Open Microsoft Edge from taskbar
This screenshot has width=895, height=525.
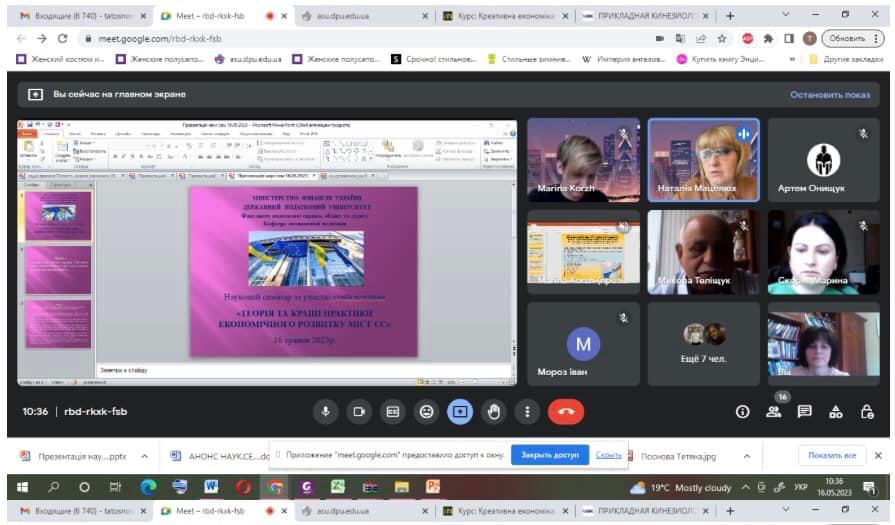(148, 487)
